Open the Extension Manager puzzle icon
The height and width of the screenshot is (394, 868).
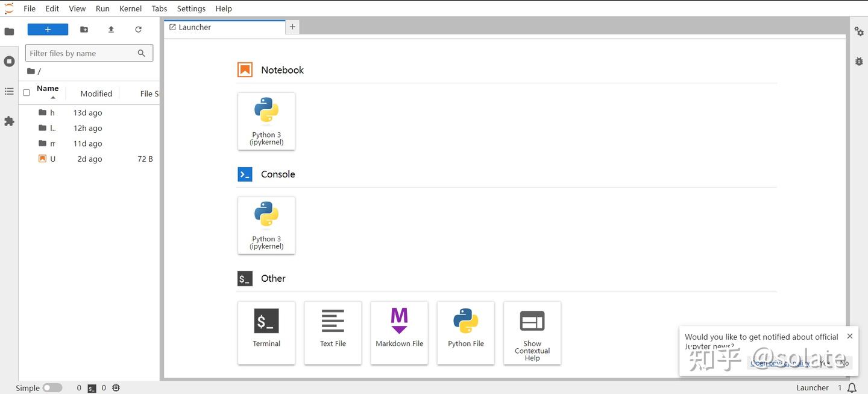click(x=9, y=121)
